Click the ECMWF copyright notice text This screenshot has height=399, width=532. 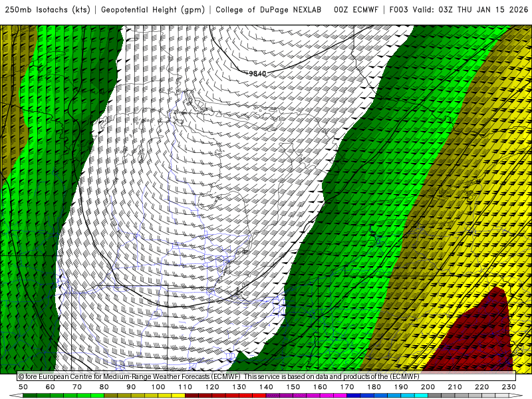219,376
